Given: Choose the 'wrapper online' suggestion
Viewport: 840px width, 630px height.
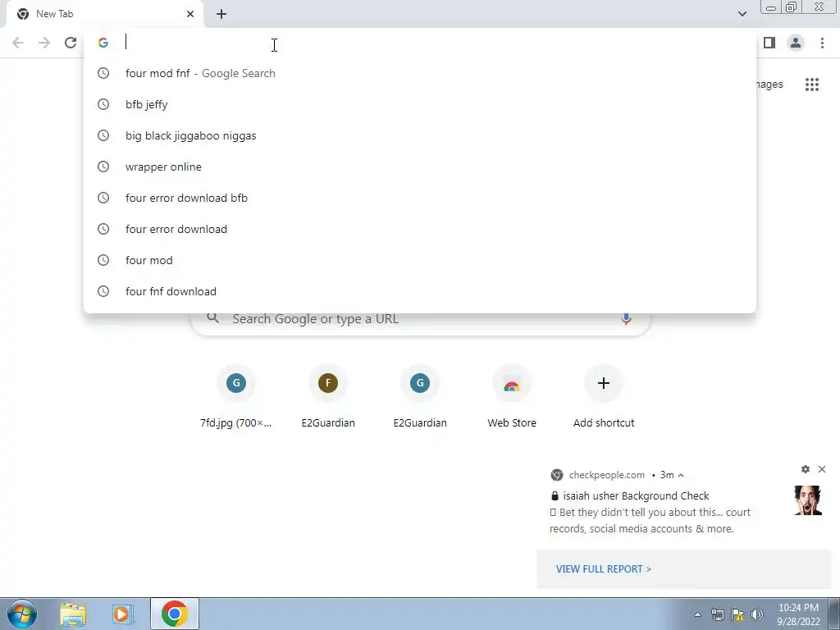Looking at the screenshot, I should [x=419, y=167].
